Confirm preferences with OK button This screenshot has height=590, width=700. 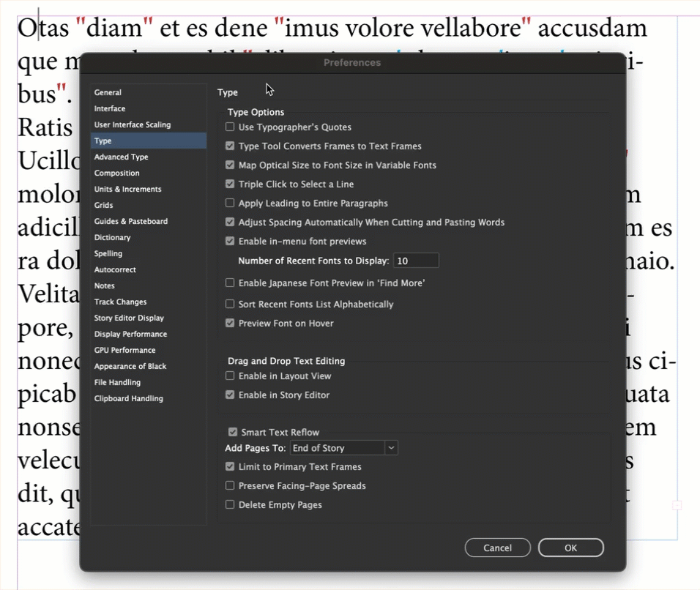click(x=570, y=548)
